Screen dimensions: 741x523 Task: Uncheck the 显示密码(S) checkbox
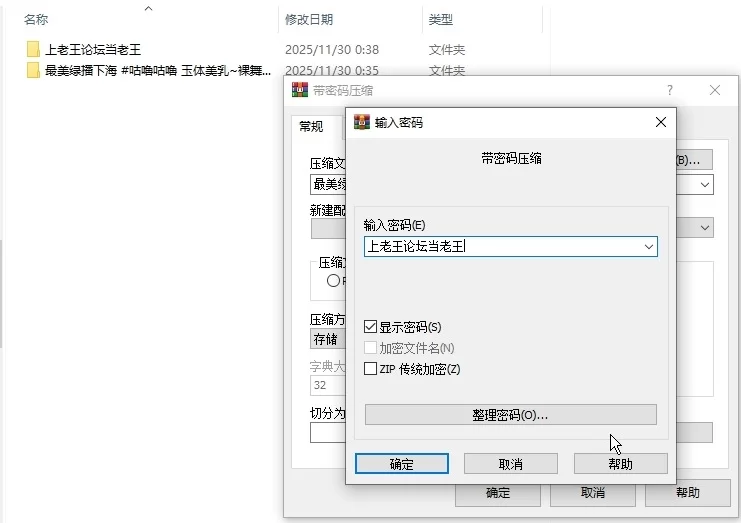[x=370, y=326]
